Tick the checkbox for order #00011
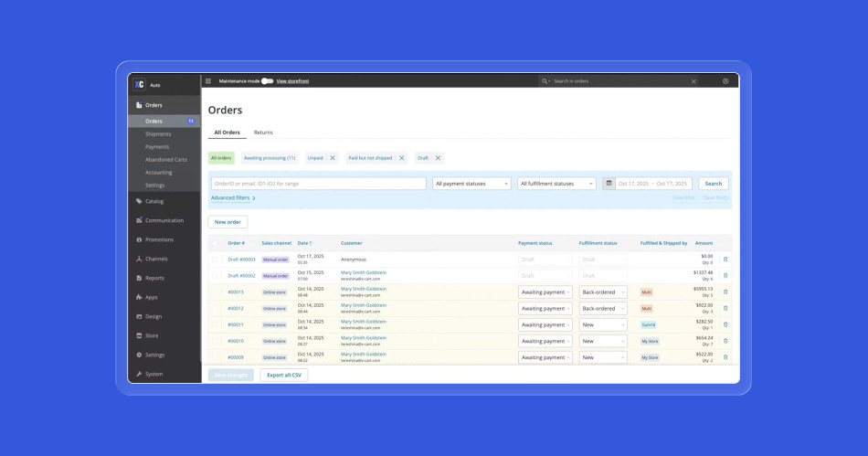Image resolution: width=868 pixels, height=456 pixels. [x=216, y=325]
